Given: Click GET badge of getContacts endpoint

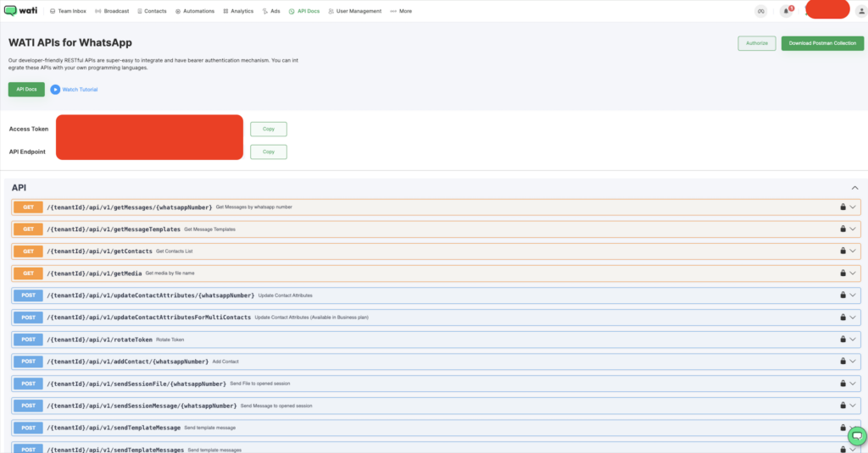Looking at the screenshot, I should 28,251.
